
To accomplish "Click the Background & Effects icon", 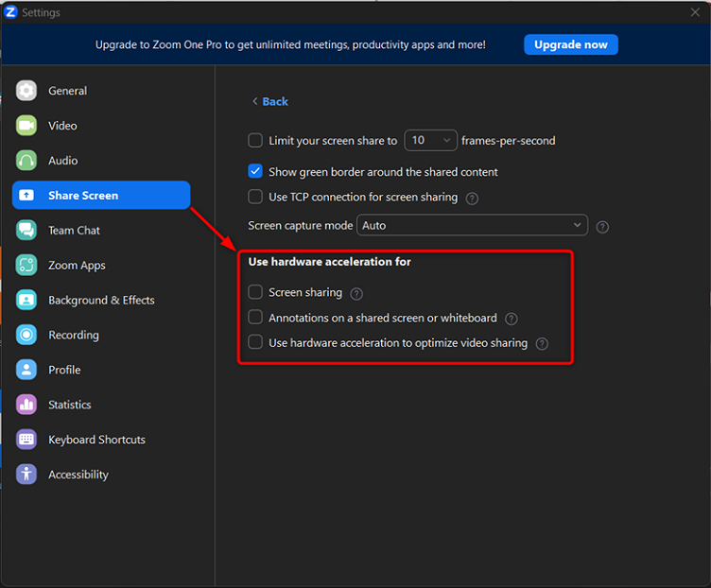I will [x=26, y=300].
